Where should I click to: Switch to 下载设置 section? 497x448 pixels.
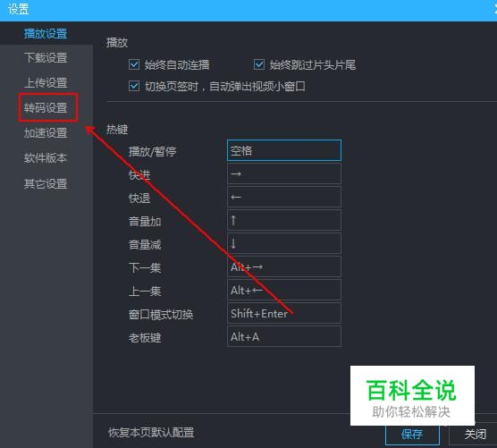tap(46, 58)
